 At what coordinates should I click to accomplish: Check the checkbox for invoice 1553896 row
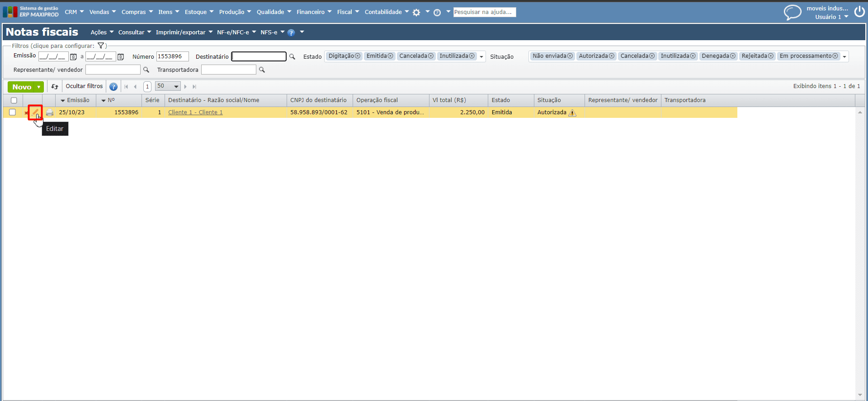(13, 112)
